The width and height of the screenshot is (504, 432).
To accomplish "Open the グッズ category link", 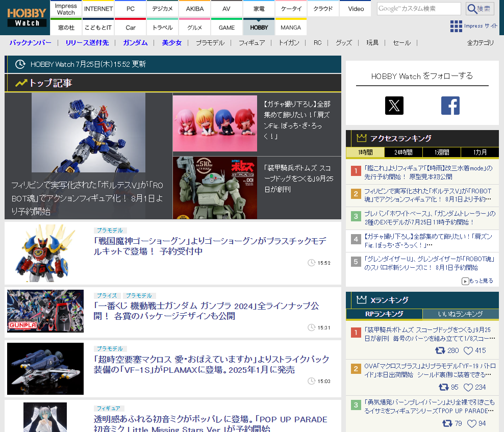I will [x=344, y=43].
